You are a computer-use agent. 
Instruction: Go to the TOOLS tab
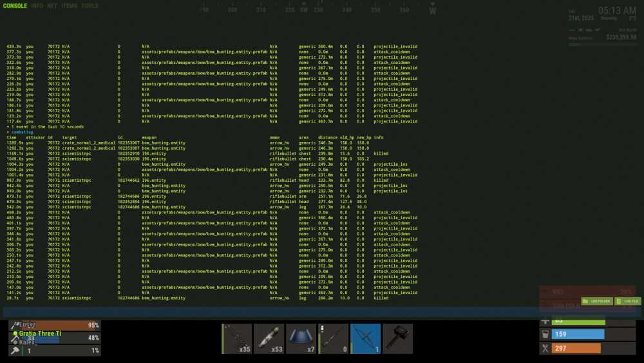[x=90, y=6]
